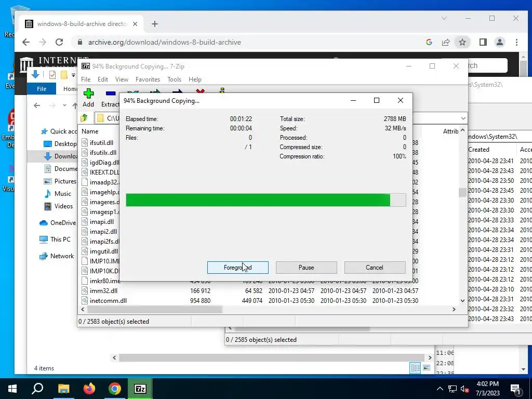
Task: Open the File menu in 7-Zip
Action: pos(86,79)
